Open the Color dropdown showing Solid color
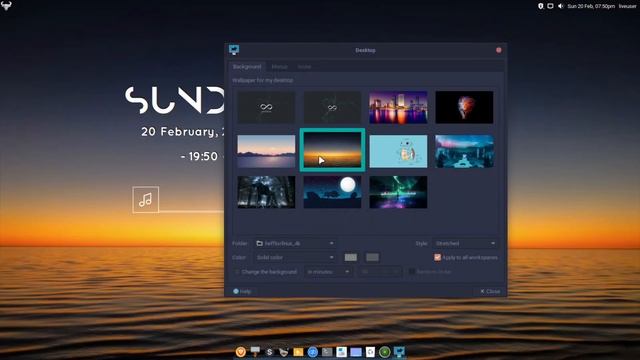 [295, 258]
